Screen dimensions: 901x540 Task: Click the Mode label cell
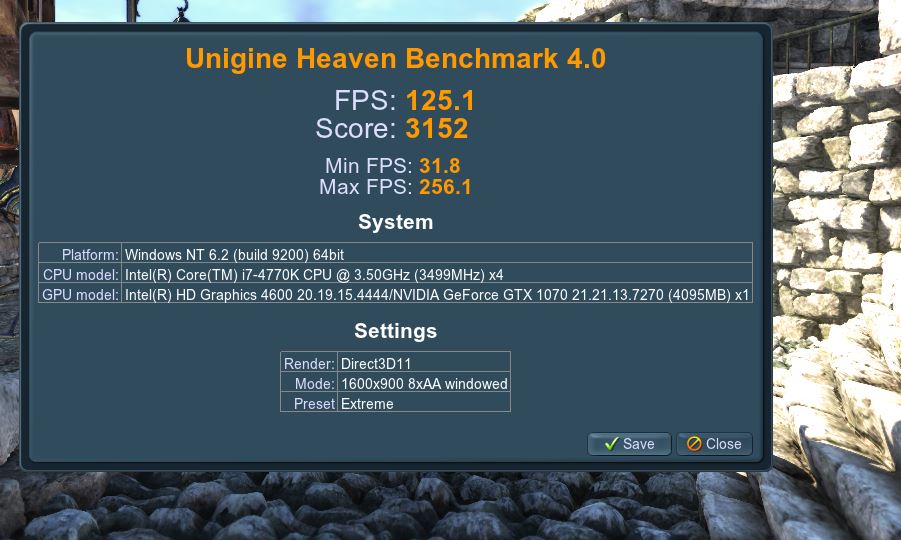309,383
